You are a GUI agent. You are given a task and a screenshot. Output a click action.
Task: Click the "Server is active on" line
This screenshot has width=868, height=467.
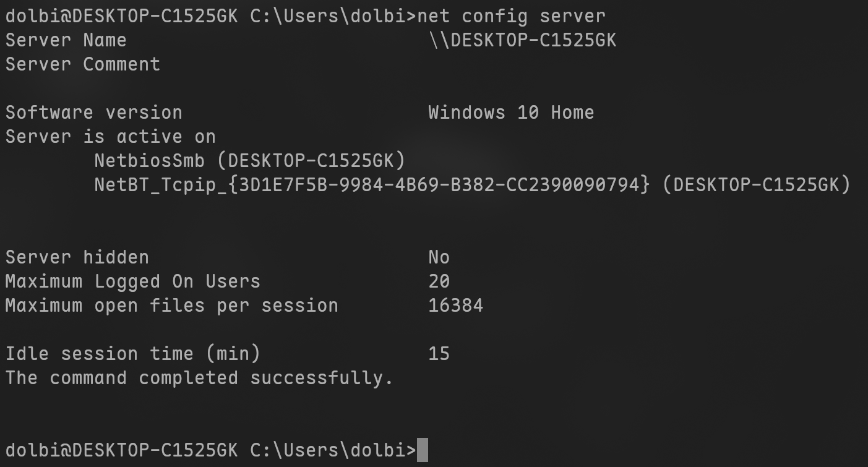point(111,137)
